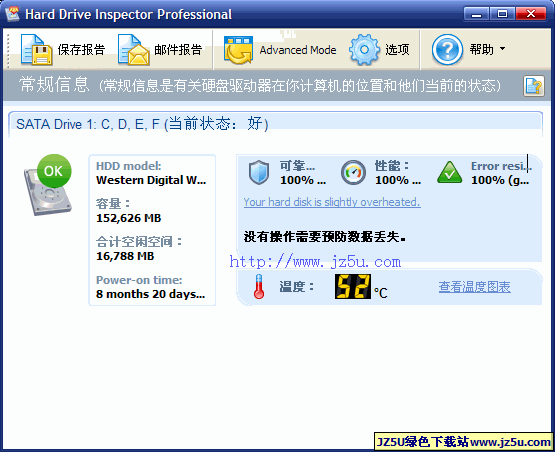Click the Advanced Mode window icon

238,50
